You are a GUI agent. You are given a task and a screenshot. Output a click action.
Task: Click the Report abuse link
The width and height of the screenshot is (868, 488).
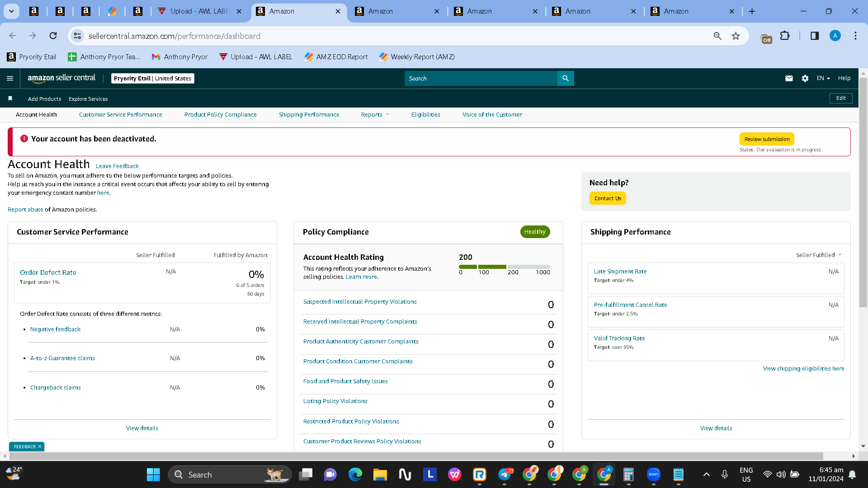25,209
